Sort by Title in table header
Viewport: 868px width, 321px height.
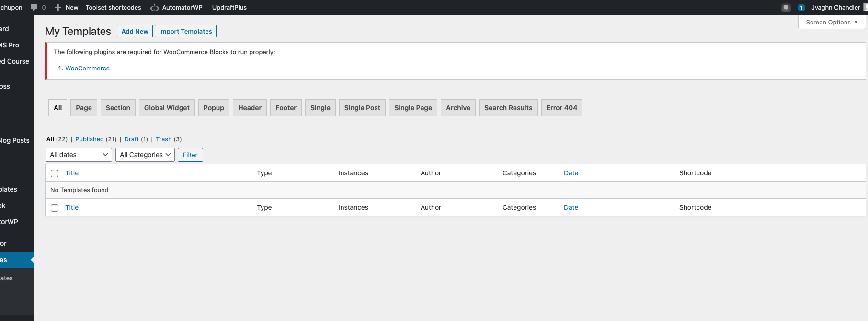72,173
